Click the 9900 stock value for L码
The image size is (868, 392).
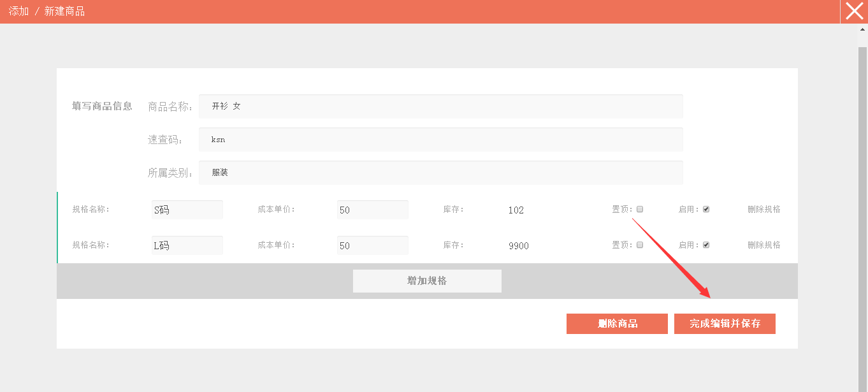(519, 245)
